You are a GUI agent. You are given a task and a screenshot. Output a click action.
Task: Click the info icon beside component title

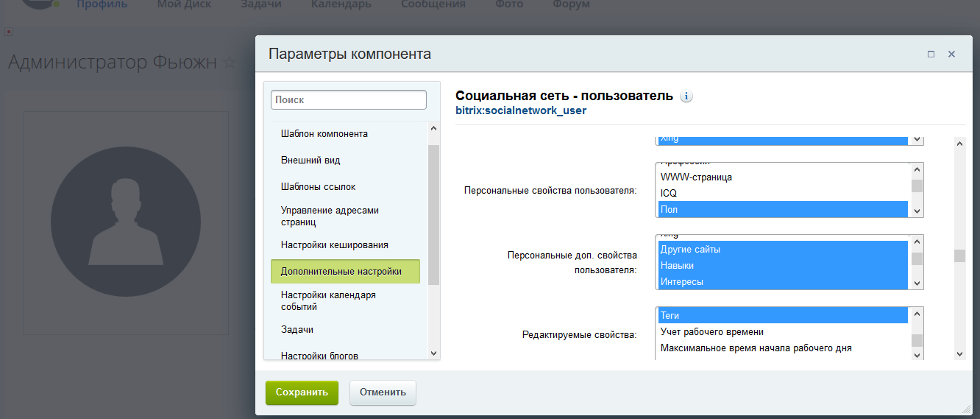coord(686,96)
